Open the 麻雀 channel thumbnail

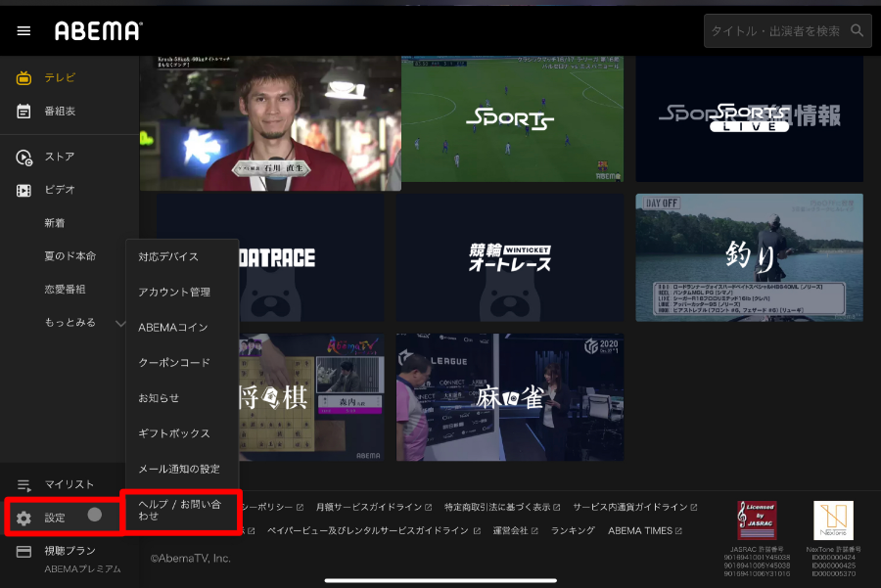point(510,397)
